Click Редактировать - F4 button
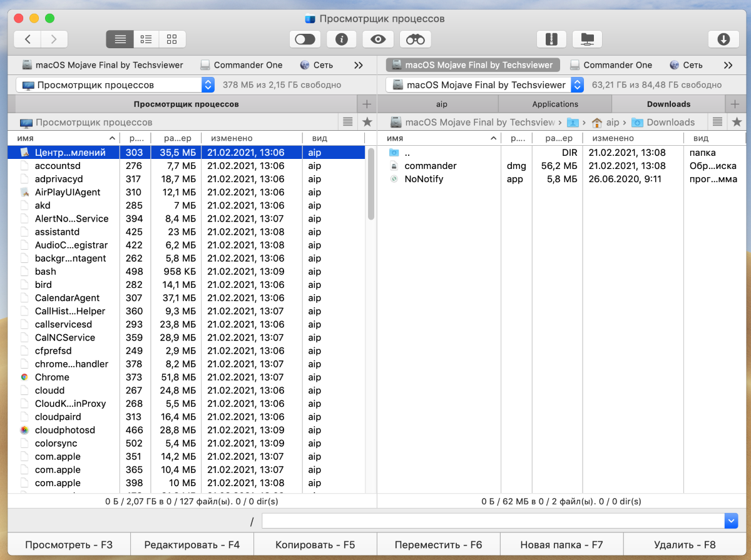This screenshot has width=751, height=560. point(192,545)
